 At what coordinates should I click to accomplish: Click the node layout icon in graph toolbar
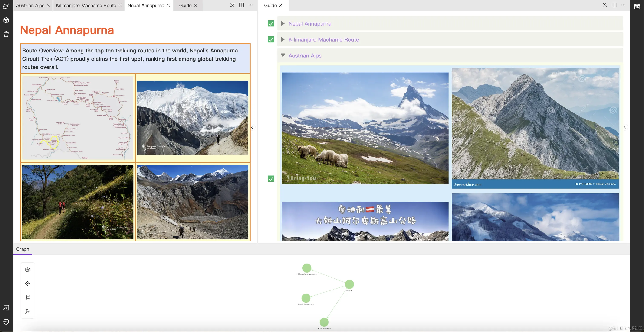pos(27,311)
